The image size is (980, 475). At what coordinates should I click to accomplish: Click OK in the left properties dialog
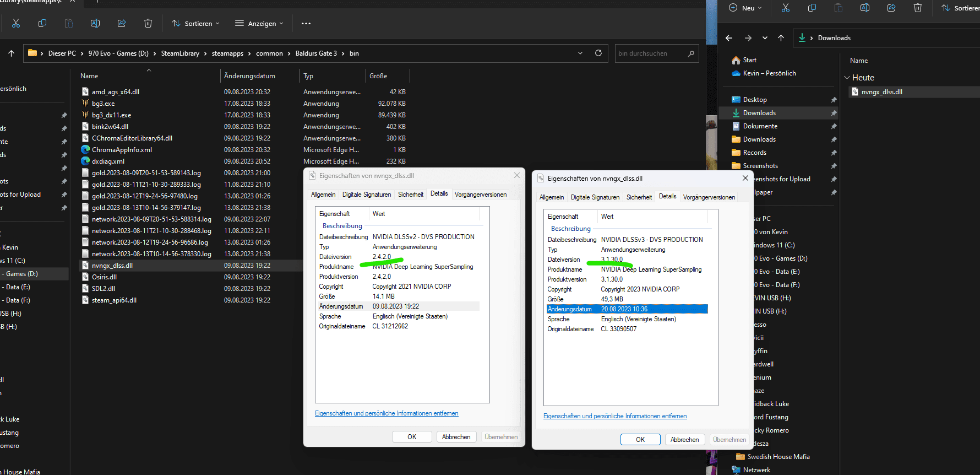pyautogui.click(x=412, y=437)
